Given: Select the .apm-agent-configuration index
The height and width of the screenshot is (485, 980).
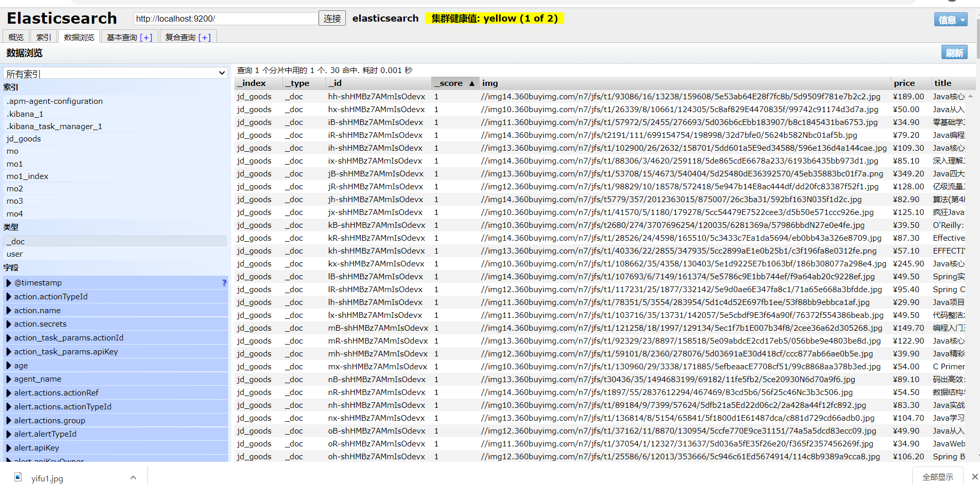Looking at the screenshot, I should [x=116, y=101].
